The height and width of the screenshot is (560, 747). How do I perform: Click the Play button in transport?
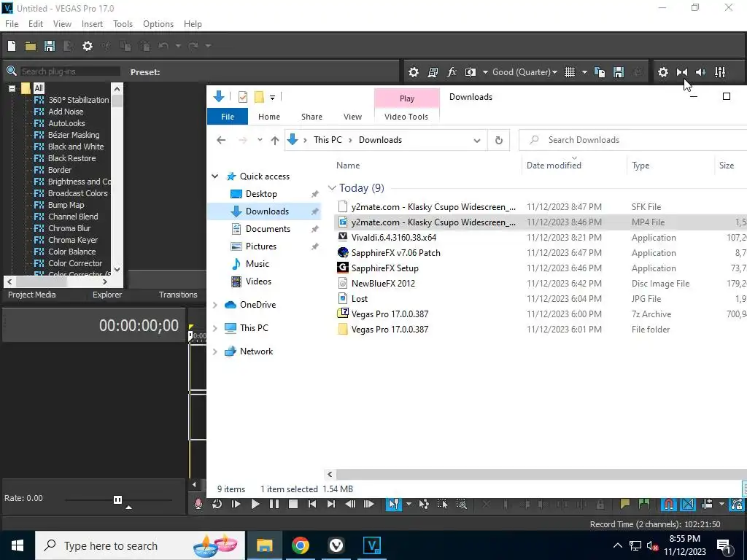tap(255, 504)
